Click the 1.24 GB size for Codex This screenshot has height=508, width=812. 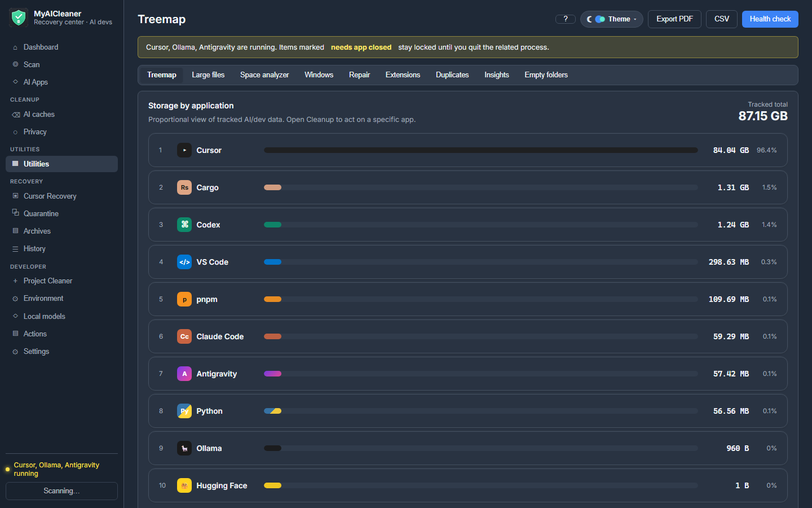pyautogui.click(x=733, y=225)
